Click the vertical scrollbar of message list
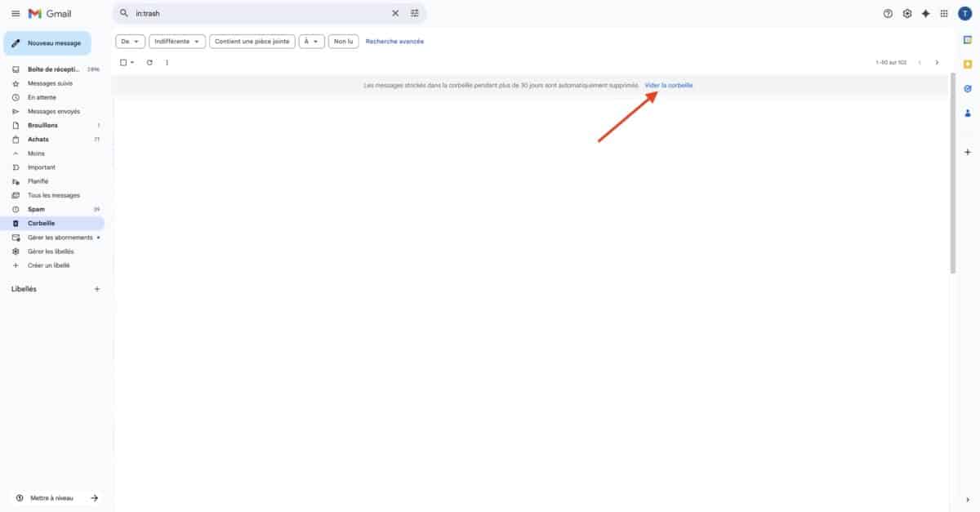Screen dimensions: 980x512 pyautogui.click(x=953, y=173)
